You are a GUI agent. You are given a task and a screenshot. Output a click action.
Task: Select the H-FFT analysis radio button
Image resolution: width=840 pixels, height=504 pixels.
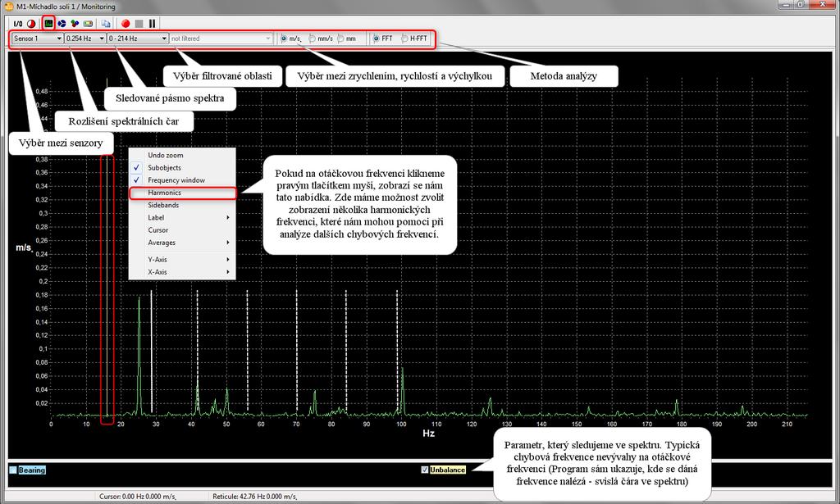pyautogui.click(x=404, y=39)
